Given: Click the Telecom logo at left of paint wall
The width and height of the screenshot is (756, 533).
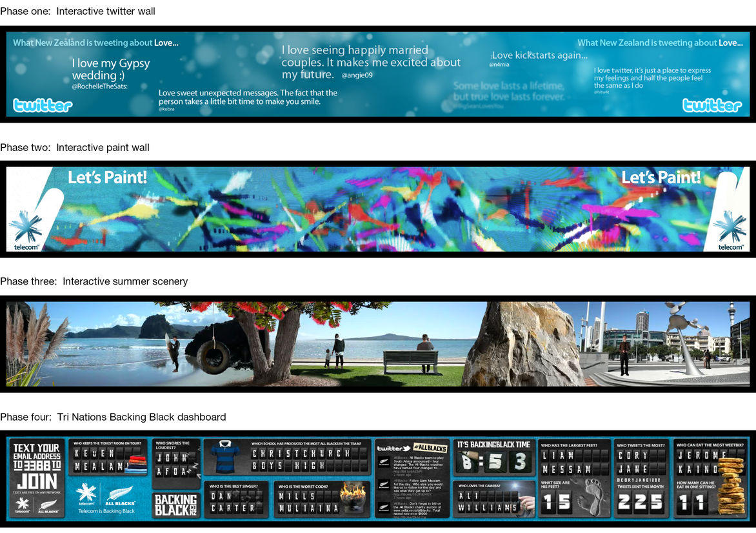Looking at the screenshot, I should pyautogui.click(x=26, y=230).
